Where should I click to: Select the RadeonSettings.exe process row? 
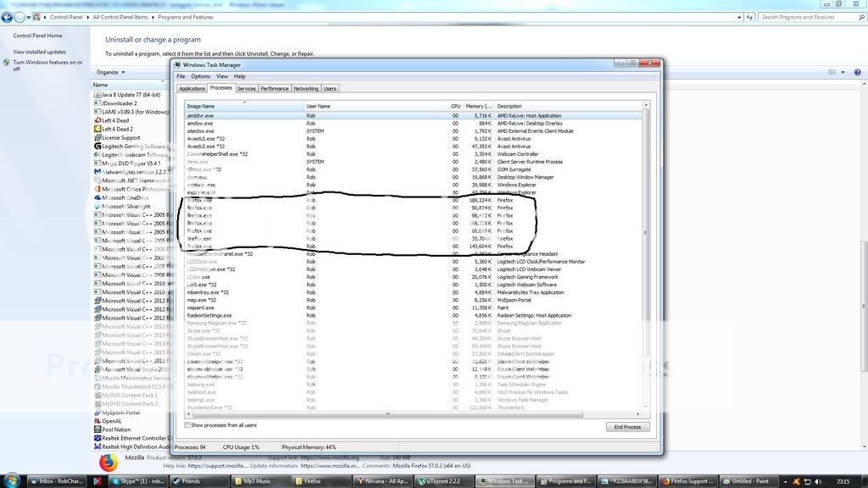414,315
